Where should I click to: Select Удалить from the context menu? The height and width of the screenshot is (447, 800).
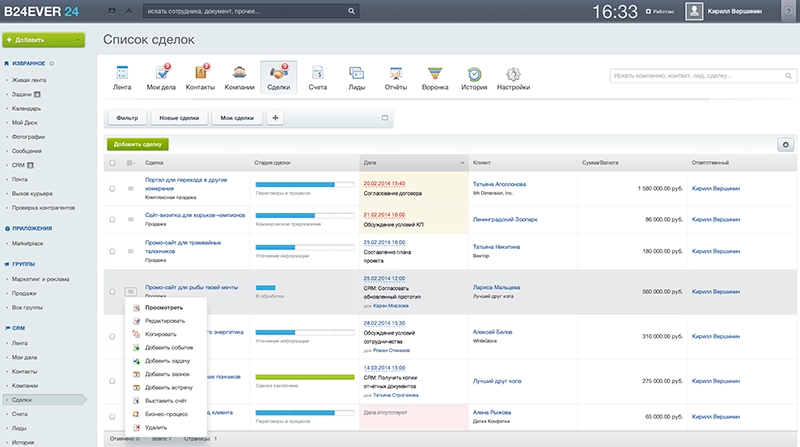156,426
